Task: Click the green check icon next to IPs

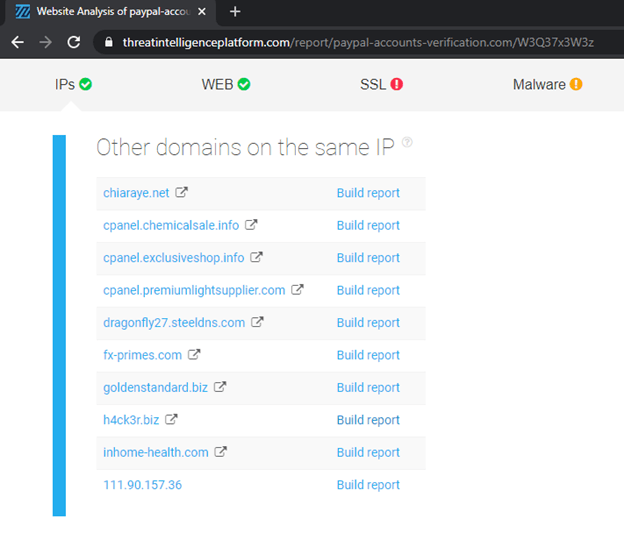Action: pos(86,84)
